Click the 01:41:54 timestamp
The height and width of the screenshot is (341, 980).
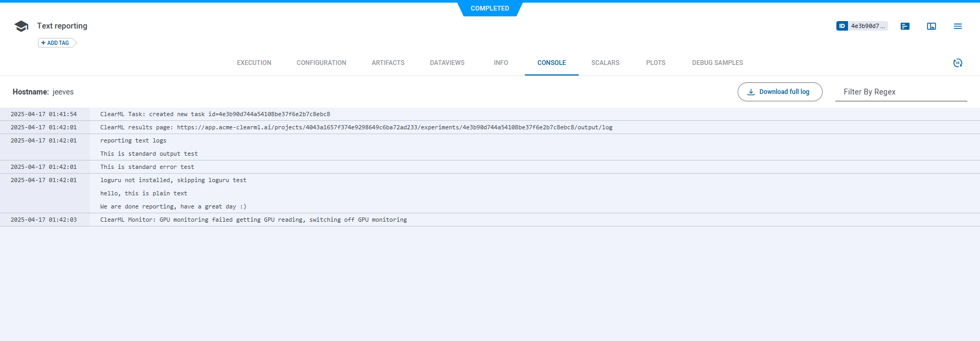[44, 114]
